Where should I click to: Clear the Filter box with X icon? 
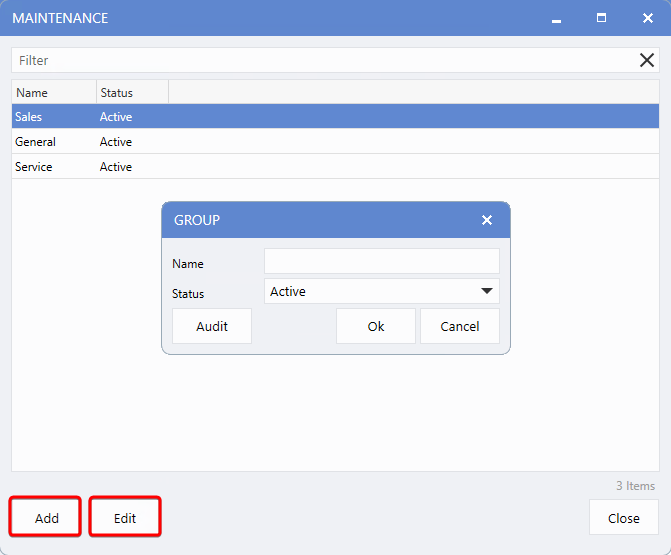[647, 60]
